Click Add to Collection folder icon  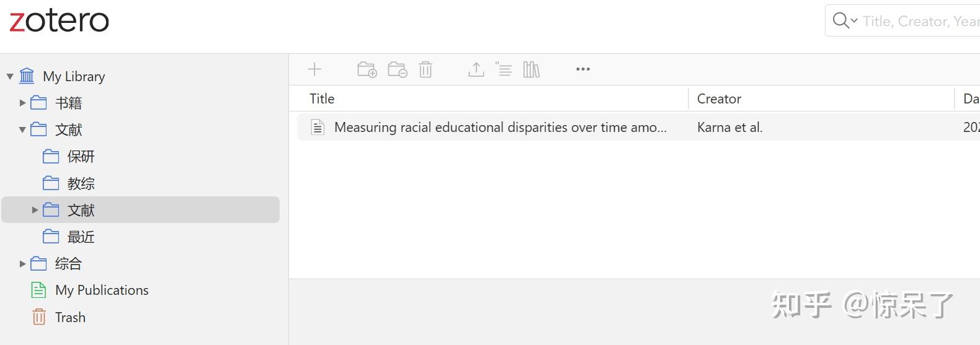click(367, 69)
